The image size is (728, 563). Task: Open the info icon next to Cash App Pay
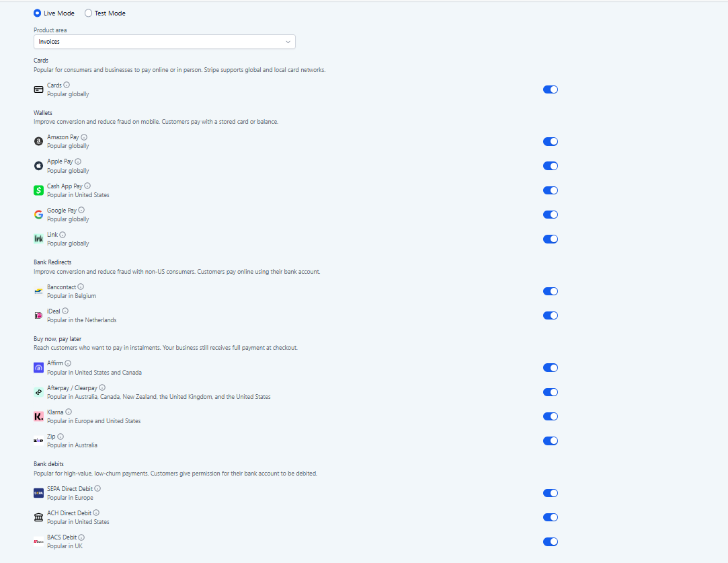[x=87, y=186]
